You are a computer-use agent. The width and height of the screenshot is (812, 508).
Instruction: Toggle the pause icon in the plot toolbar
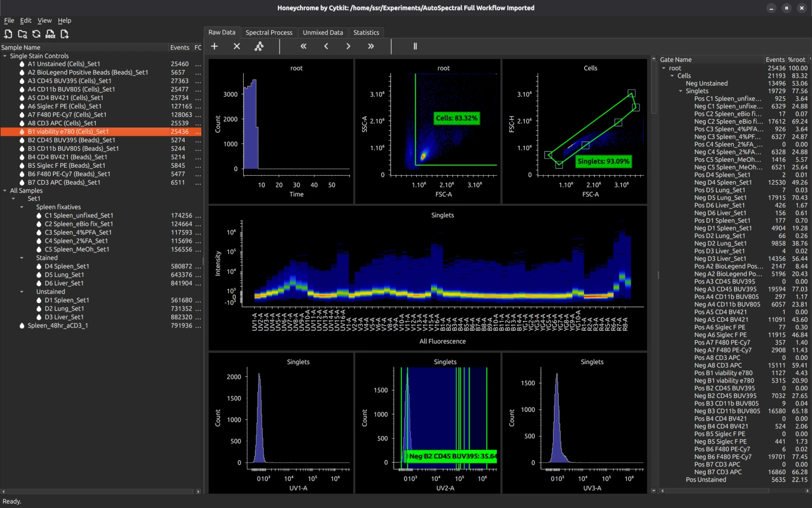click(x=415, y=47)
